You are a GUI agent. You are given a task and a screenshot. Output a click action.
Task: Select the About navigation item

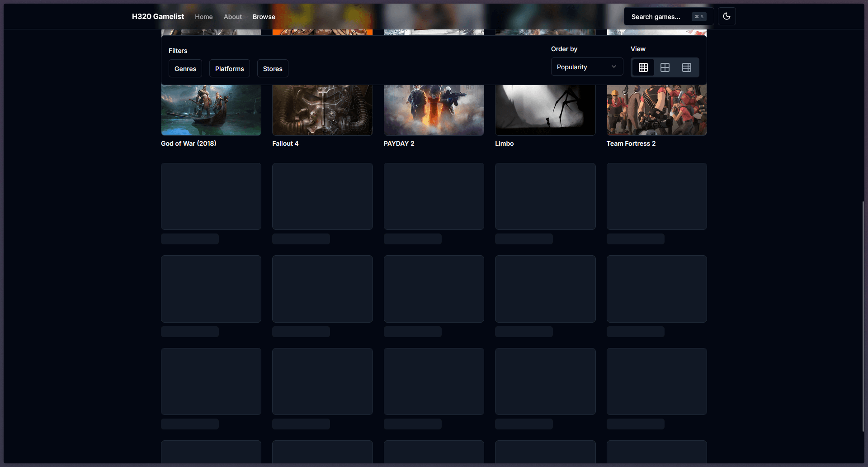[232, 17]
